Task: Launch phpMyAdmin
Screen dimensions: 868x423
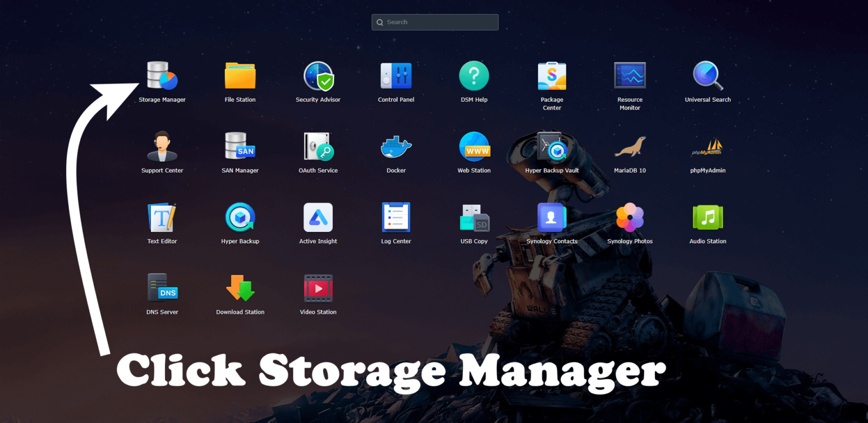Action: tap(708, 146)
